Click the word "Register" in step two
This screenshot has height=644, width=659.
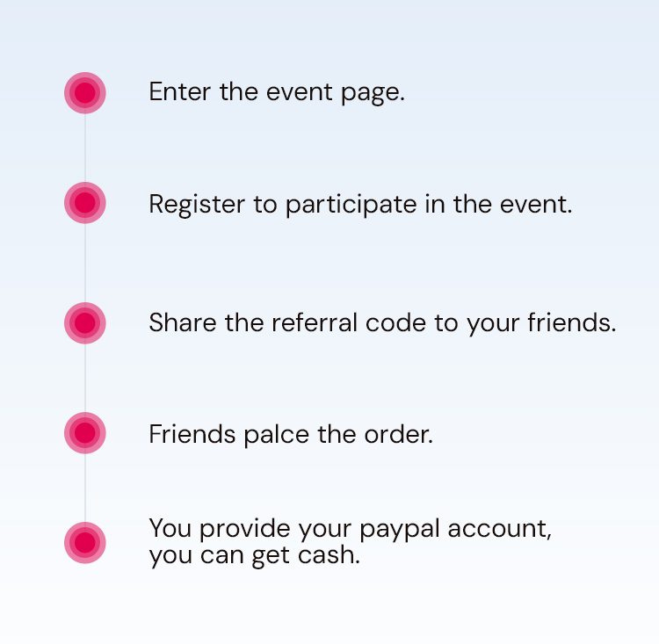(197, 205)
